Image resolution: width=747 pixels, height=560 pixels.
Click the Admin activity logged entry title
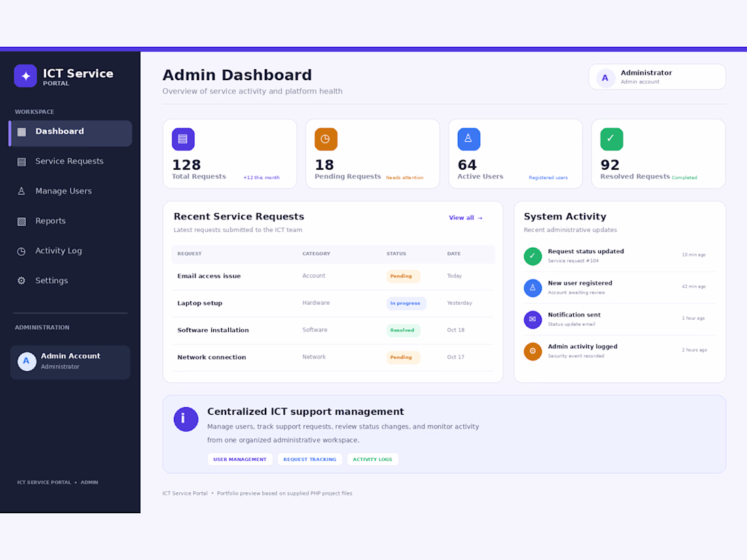(x=582, y=347)
